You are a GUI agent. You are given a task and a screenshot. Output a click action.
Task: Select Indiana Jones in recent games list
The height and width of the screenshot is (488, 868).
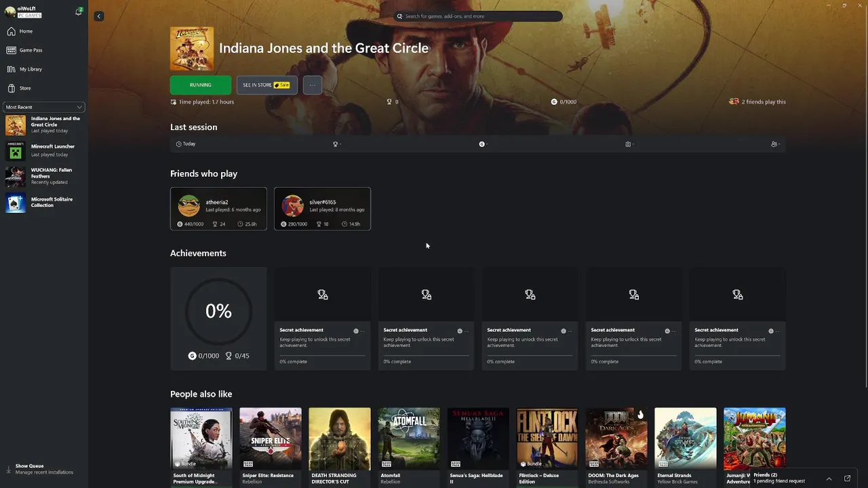44,125
